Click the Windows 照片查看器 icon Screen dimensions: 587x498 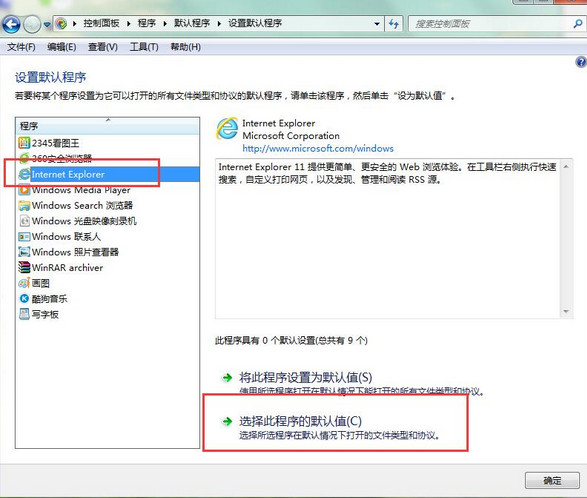click(x=24, y=252)
